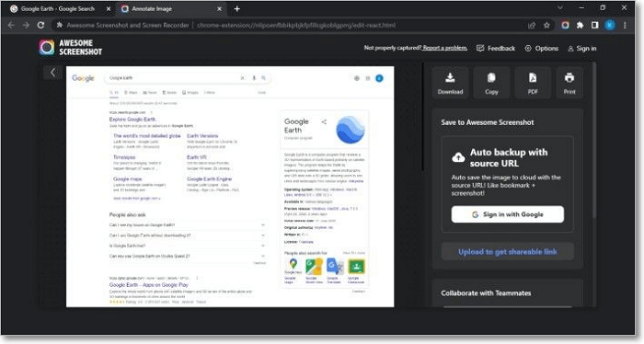Screen dimensions: 644x344
Task: Click Sign in with Google
Action: tap(508, 214)
